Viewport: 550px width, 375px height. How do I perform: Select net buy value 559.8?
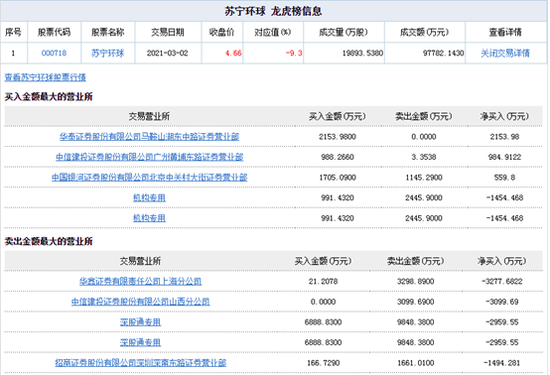(504, 177)
